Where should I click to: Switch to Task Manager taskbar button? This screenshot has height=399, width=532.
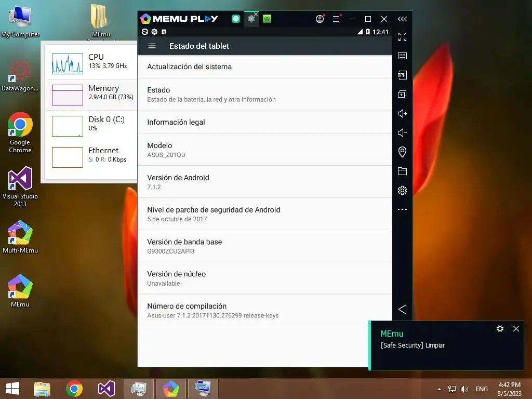[138, 389]
